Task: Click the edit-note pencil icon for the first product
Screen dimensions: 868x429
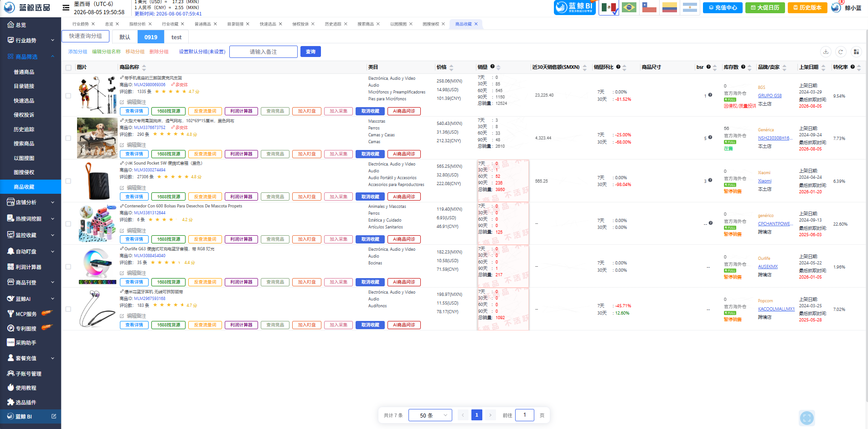Action: [122, 102]
